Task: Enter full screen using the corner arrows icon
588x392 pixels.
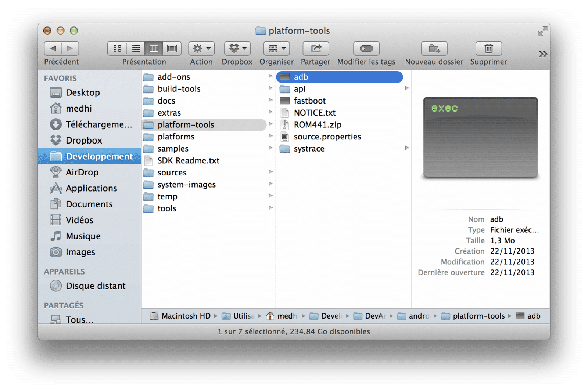Action: coord(542,31)
